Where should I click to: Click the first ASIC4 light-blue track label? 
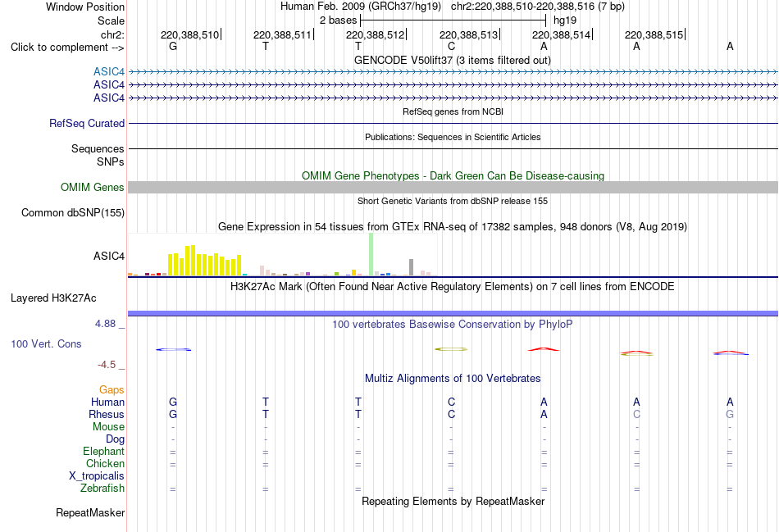coord(109,72)
